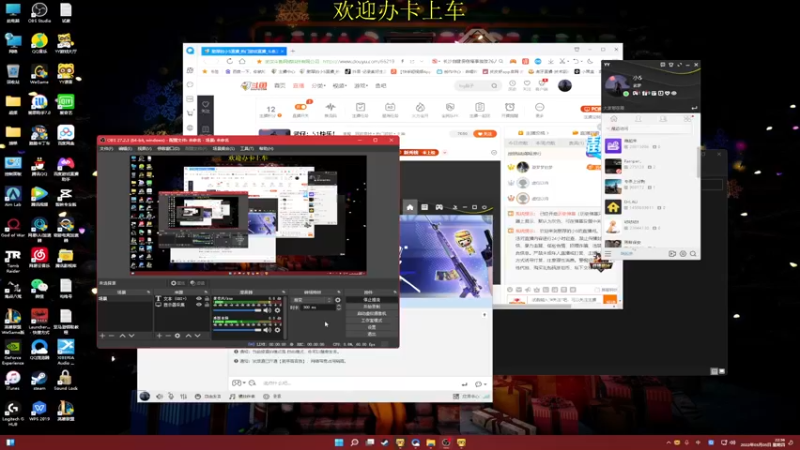Click the browser home icon
Image resolution: width=800 pixels, height=450 pixels.
[242, 61]
